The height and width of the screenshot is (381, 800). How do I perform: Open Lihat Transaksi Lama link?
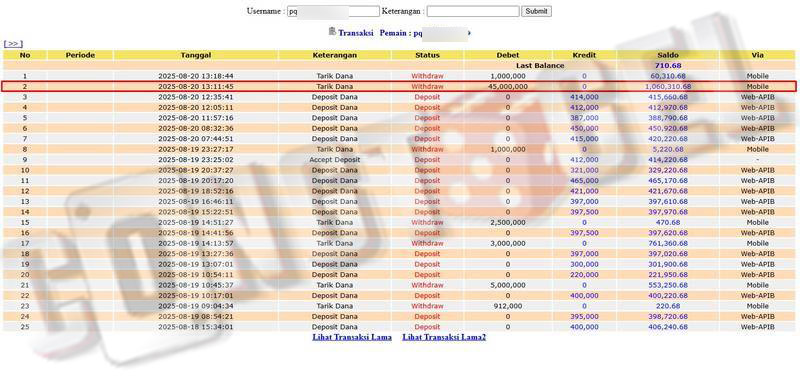pos(352,337)
